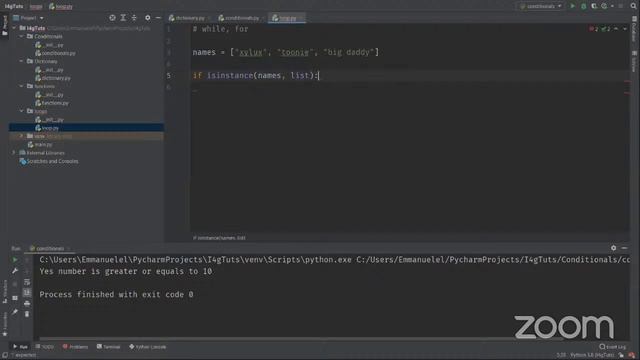640x360 pixels.
Task: Collapse the functions folder
Action: 21,86
